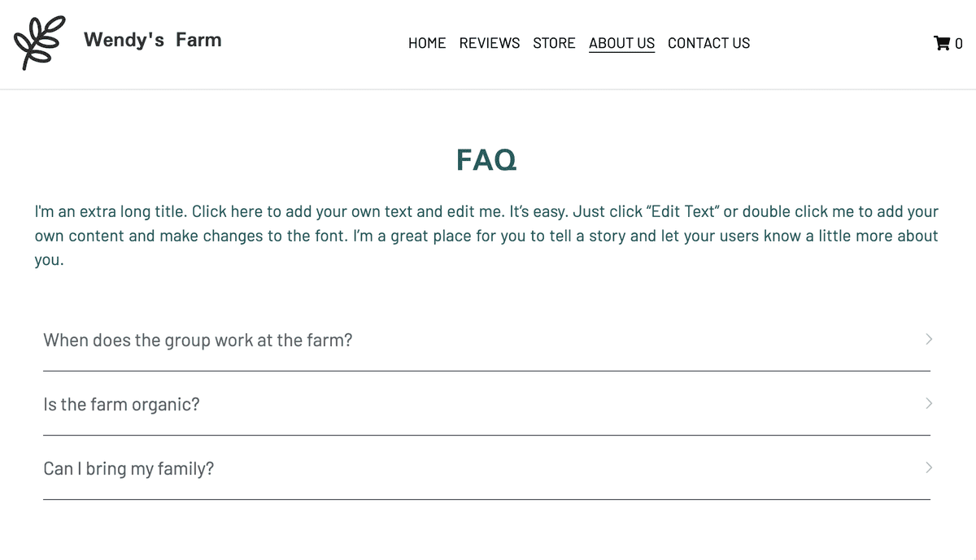Open the shopping cart icon
The width and height of the screenshot is (976, 560).
942,43
